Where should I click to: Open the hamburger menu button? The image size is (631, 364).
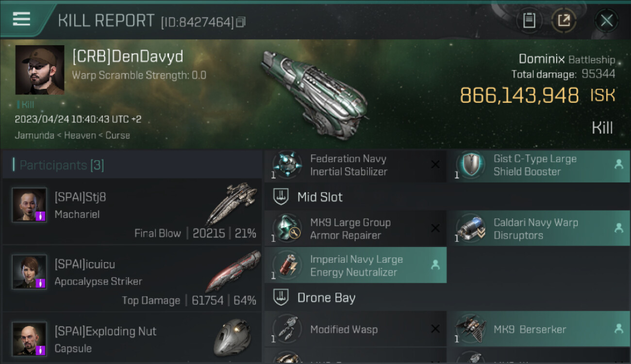pyautogui.click(x=21, y=19)
